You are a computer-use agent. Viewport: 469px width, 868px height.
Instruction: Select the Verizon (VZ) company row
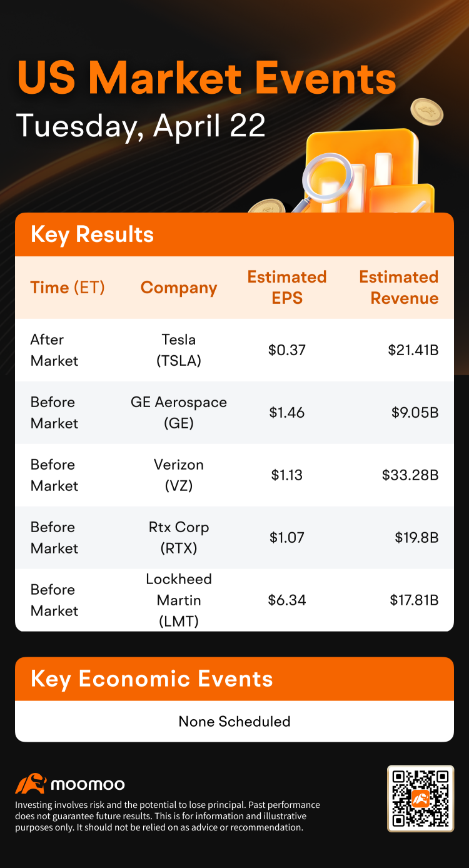(x=234, y=475)
